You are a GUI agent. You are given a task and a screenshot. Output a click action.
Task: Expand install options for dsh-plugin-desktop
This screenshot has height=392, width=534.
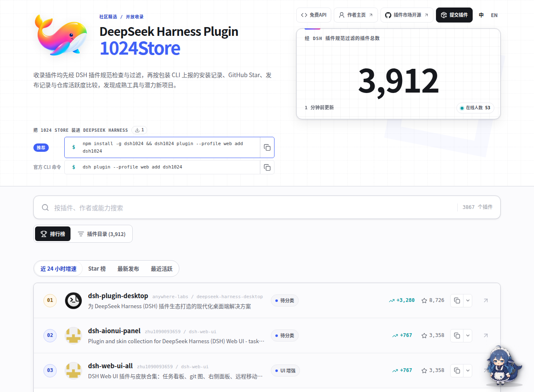(x=468, y=301)
